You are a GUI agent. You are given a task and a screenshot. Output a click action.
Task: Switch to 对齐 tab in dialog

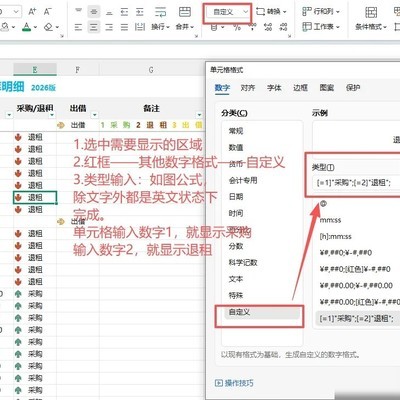[248, 88]
